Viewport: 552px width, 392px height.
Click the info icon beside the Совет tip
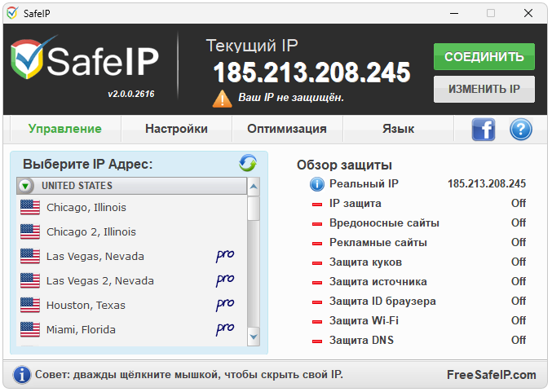(22, 375)
